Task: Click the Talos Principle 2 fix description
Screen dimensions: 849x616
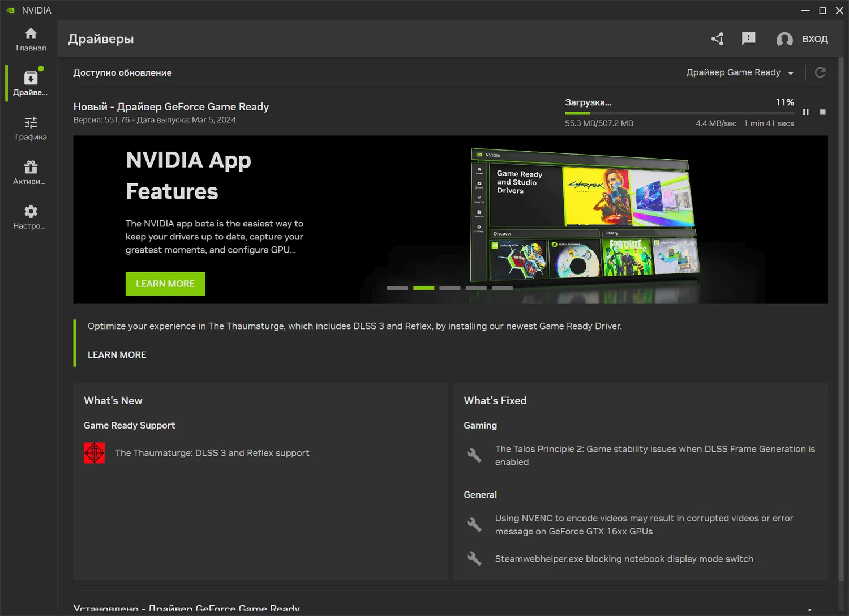Action: (655, 455)
